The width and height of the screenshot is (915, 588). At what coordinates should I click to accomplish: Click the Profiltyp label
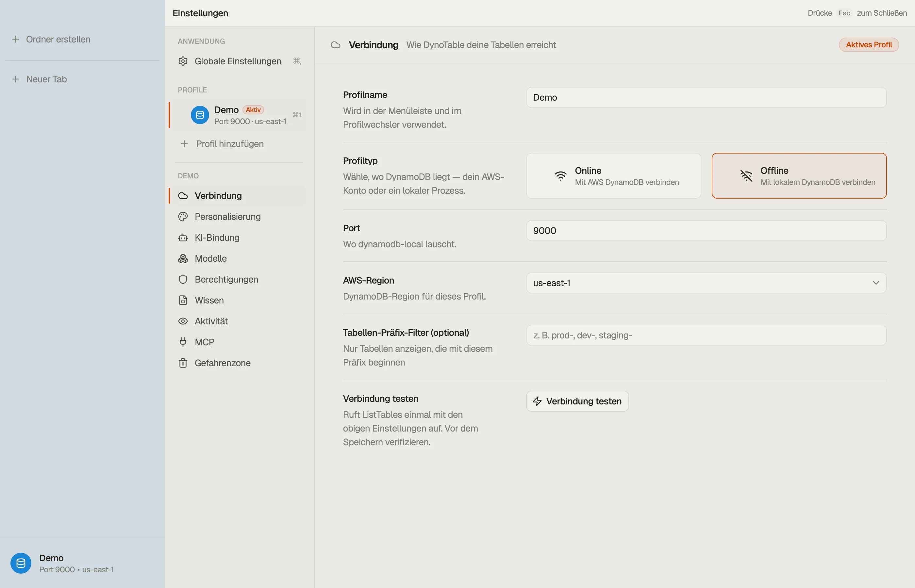point(360,161)
